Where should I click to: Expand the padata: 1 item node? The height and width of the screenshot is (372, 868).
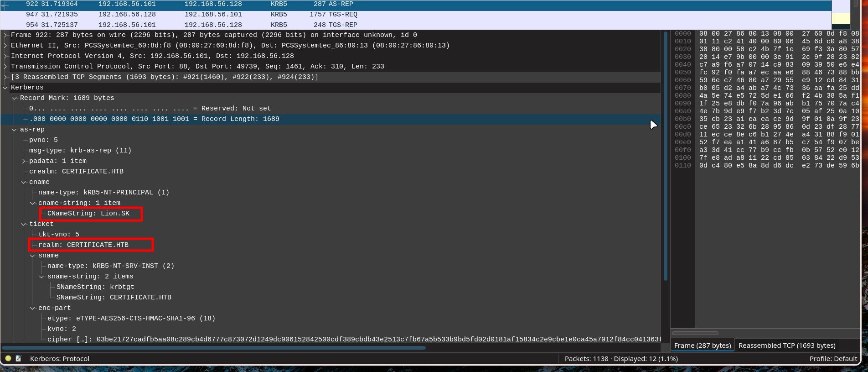24,161
